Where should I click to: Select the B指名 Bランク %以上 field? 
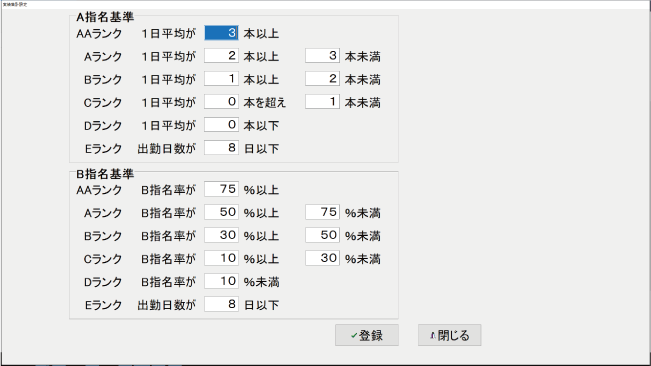[221, 235]
